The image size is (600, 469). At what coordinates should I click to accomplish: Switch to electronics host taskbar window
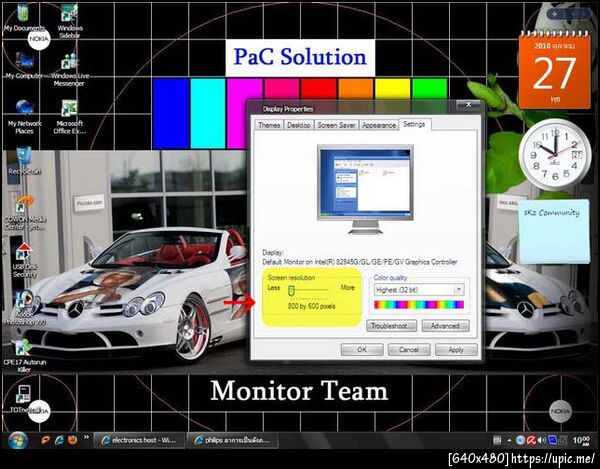click(x=139, y=440)
